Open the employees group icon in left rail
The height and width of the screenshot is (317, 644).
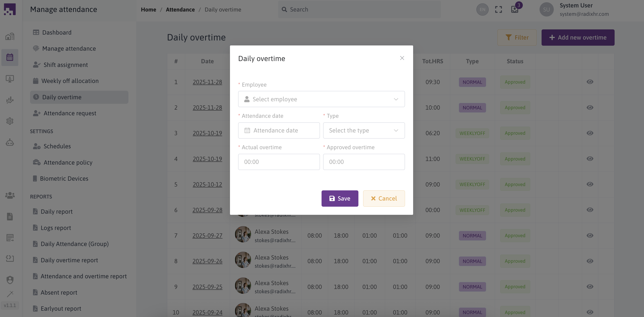coord(10,195)
